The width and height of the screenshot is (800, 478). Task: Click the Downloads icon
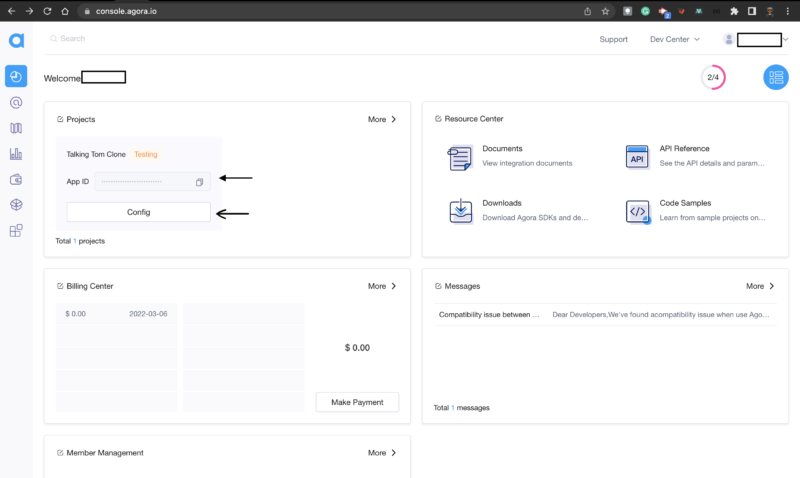460,211
